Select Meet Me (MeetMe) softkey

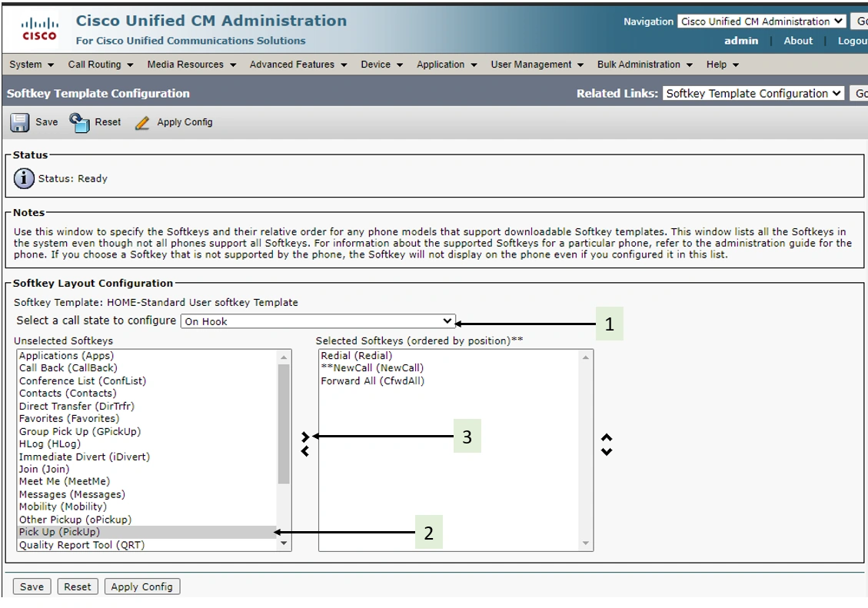[147, 481]
